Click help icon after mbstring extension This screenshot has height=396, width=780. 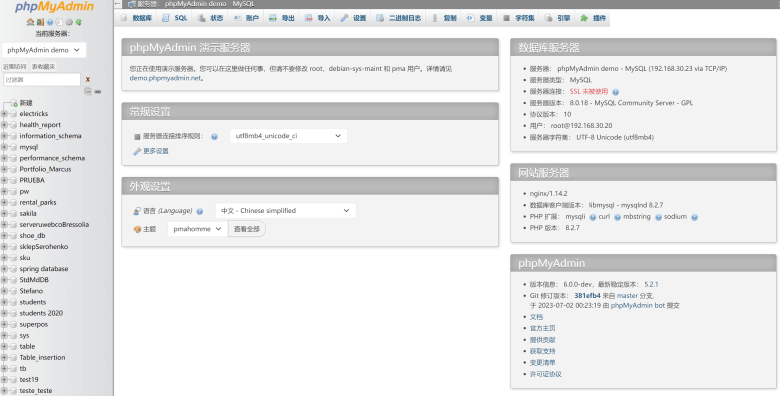tap(658, 217)
